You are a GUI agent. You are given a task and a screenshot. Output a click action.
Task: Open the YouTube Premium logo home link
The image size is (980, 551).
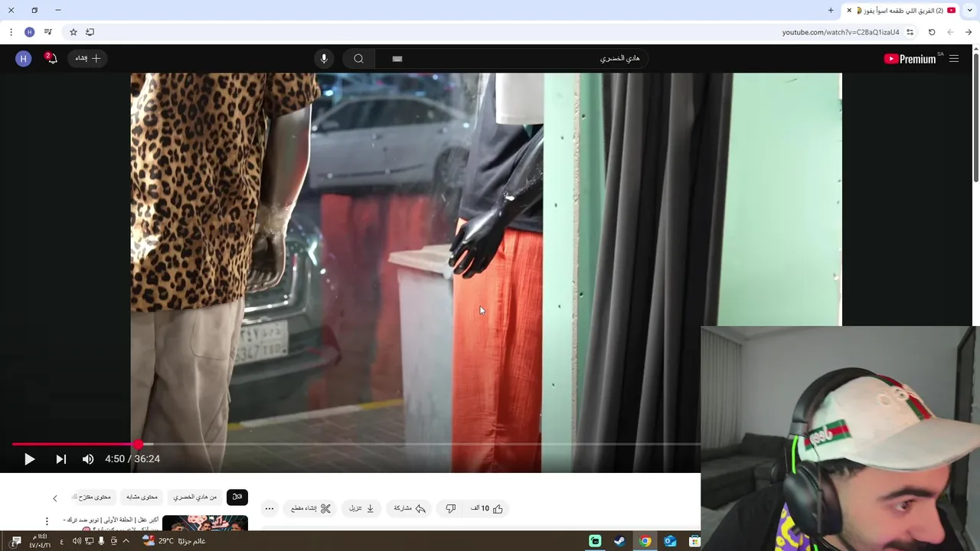tap(911, 59)
